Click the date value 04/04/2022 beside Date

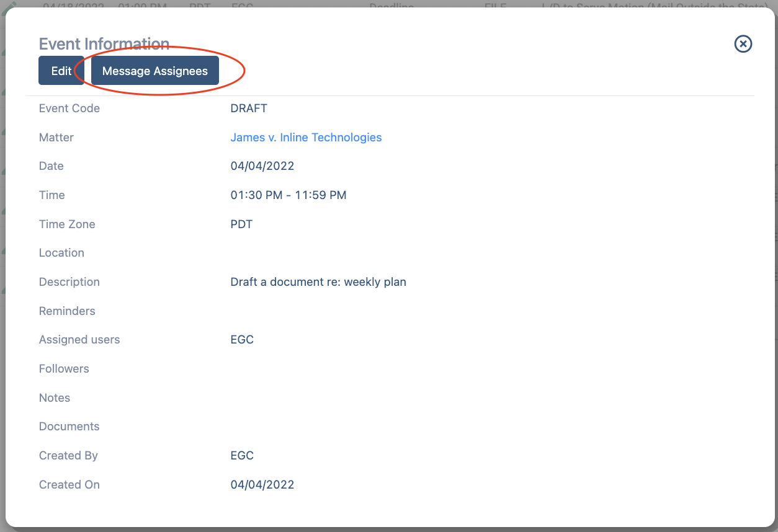(262, 166)
